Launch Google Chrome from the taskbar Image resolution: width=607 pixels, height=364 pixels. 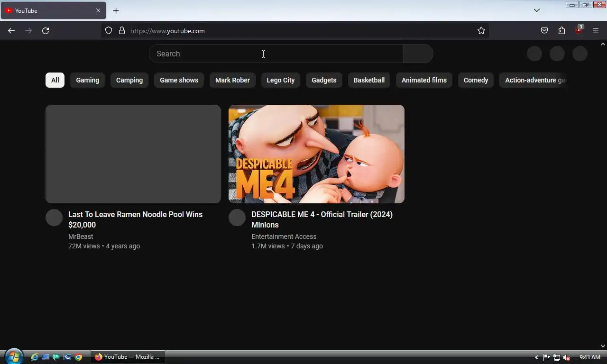(x=78, y=357)
